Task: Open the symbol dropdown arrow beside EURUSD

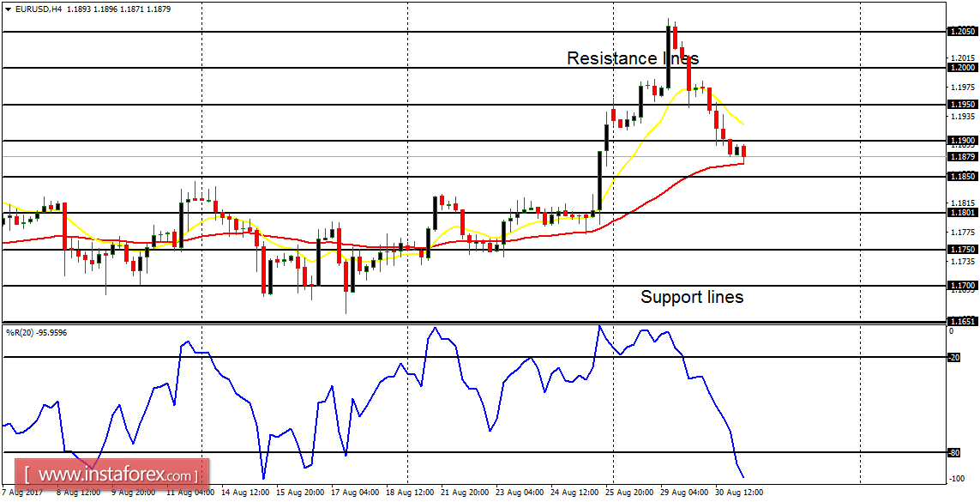Action: coord(9,9)
